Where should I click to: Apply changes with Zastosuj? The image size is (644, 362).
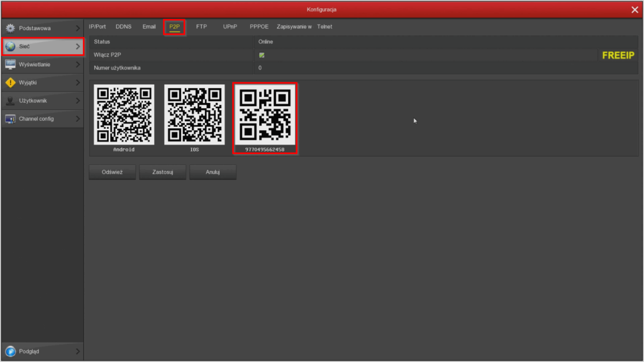tap(162, 172)
